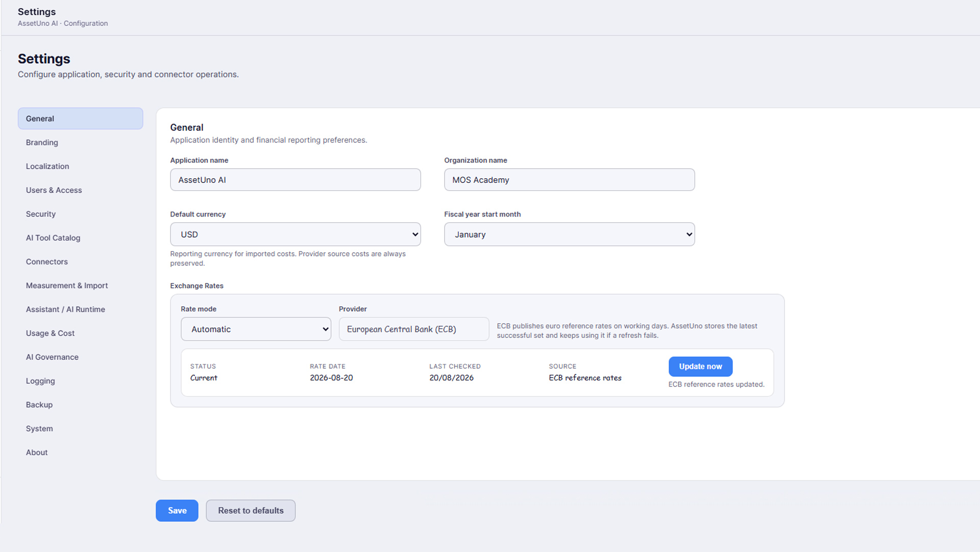Select Assistant / AI Runtime section

coord(80,309)
